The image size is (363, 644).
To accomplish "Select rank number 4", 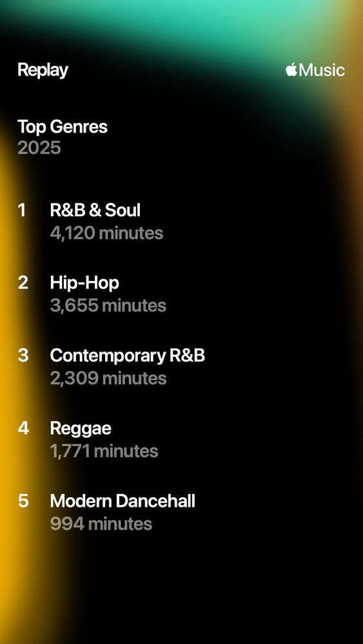I will point(23,428).
